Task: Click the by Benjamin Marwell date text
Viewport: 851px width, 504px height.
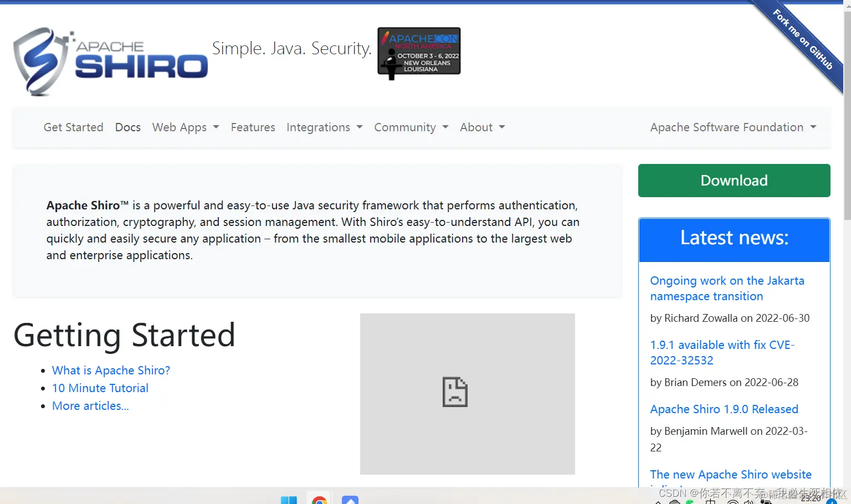Action: click(x=729, y=439)
